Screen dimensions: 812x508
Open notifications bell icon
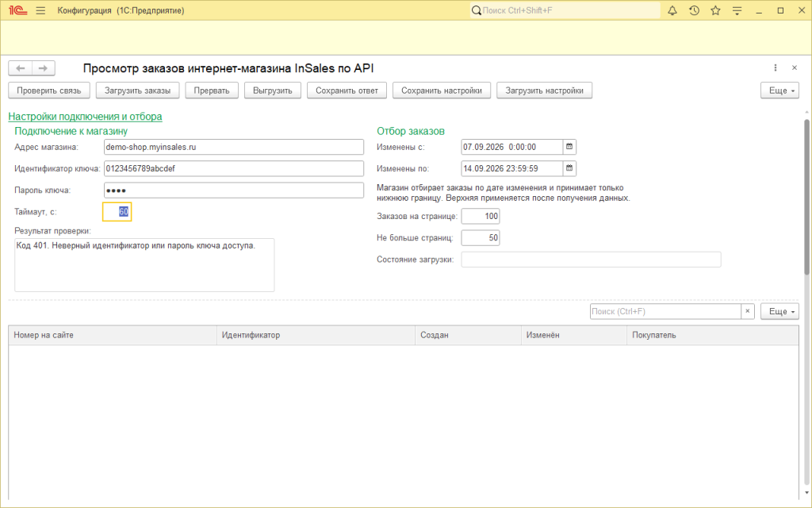672,10
